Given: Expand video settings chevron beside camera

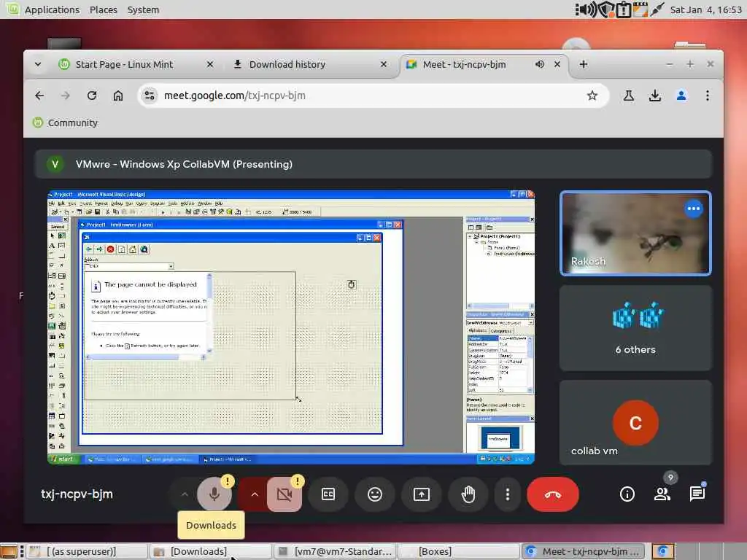Looking at the screenshot, I should tap(255, 494).
